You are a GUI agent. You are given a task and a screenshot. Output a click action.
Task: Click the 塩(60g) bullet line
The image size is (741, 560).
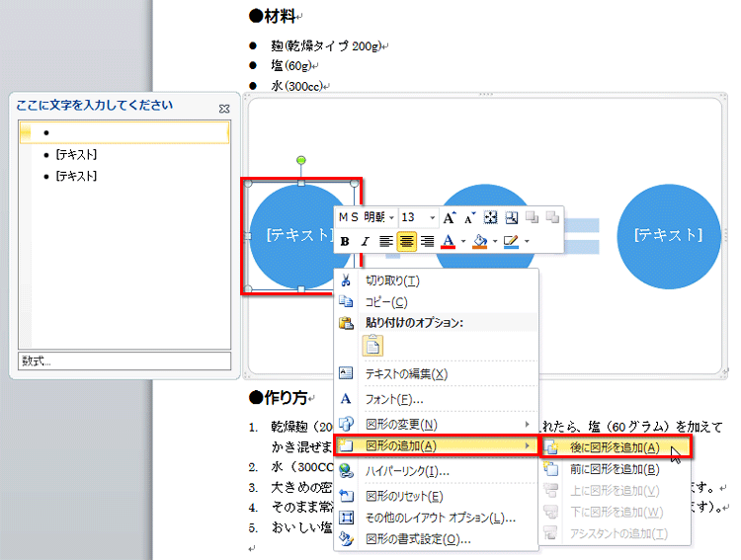(x=290, y=66)
